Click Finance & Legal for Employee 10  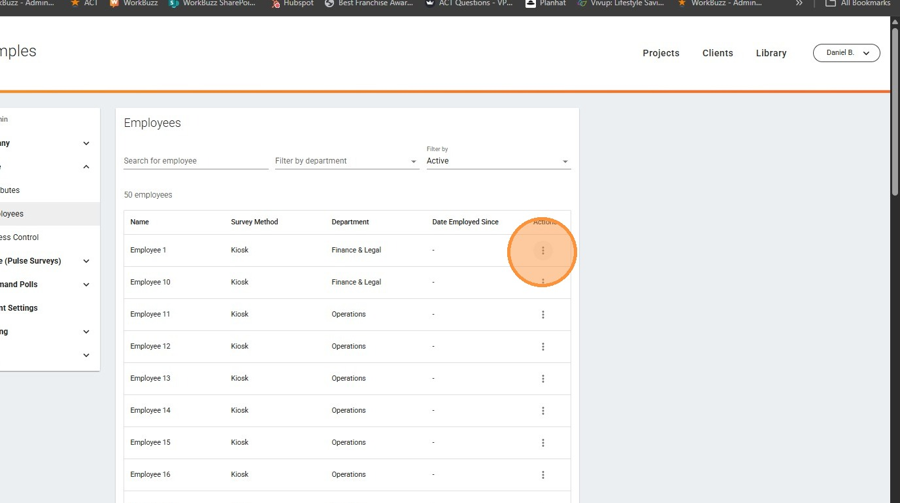[x=356, y=283]
